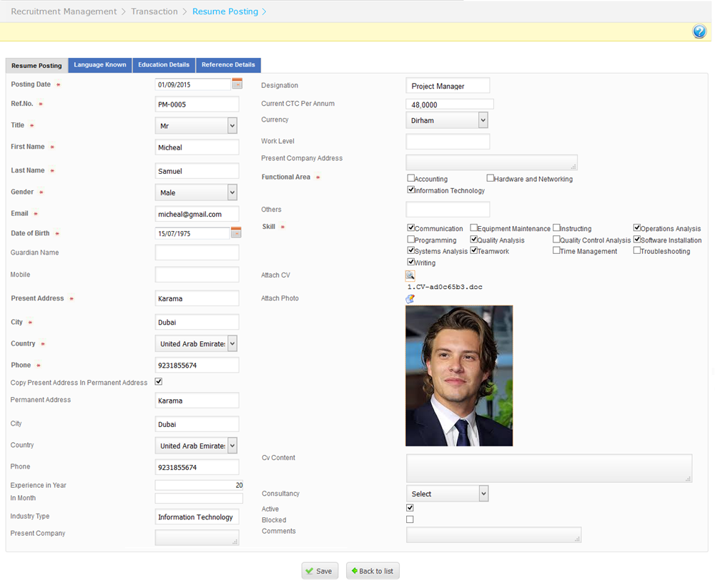Uncheck the Systems Analysis skill
This screenshot has height=588, width=715.
click(x=411, y=250)
